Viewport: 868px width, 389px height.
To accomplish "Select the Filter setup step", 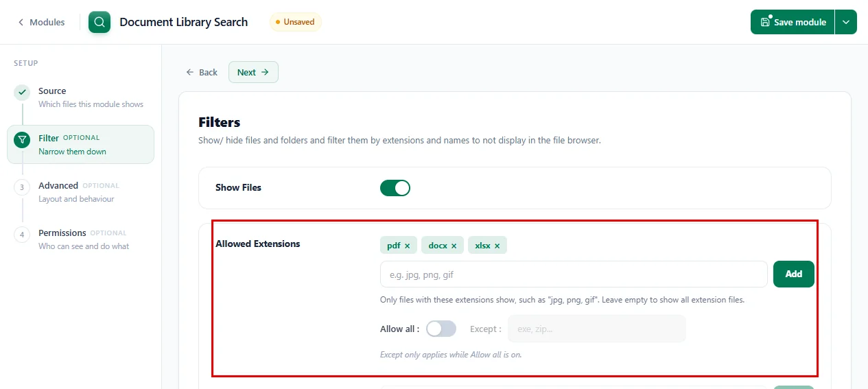I will pos(80,144).
